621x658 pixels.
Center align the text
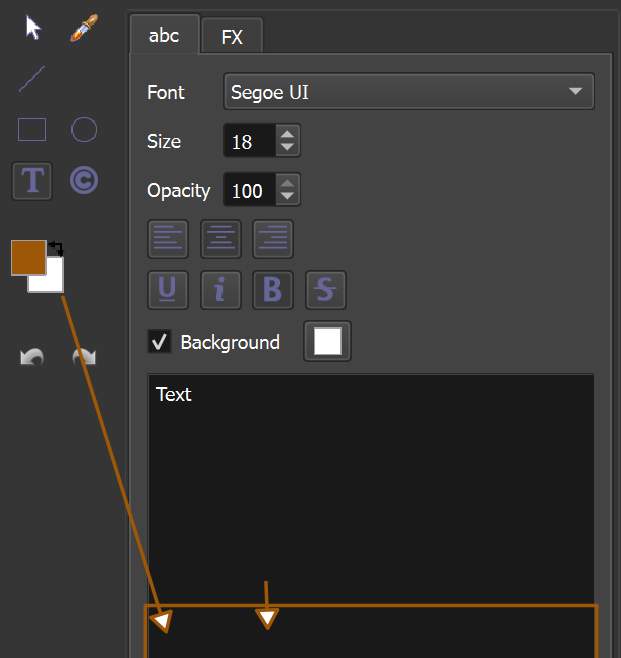[x=221, y=238]
